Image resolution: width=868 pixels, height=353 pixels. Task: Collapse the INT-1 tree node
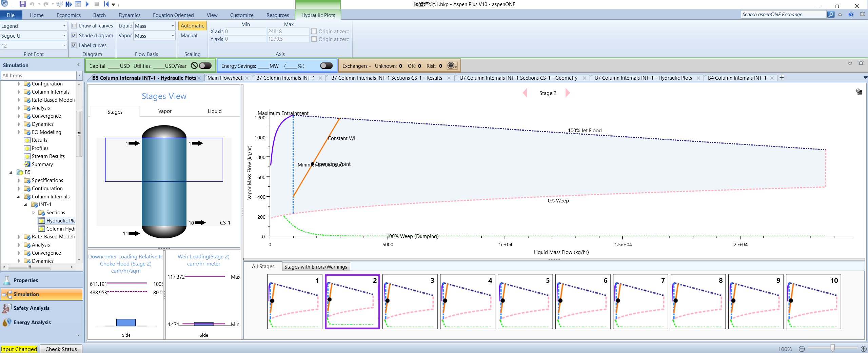(26, 204)
